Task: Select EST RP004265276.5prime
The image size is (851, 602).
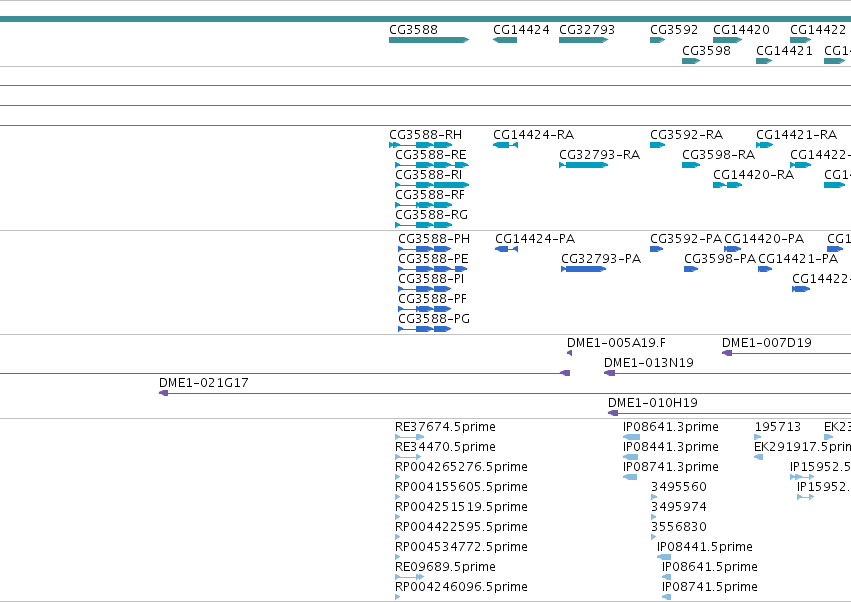Action: [398, 477]
